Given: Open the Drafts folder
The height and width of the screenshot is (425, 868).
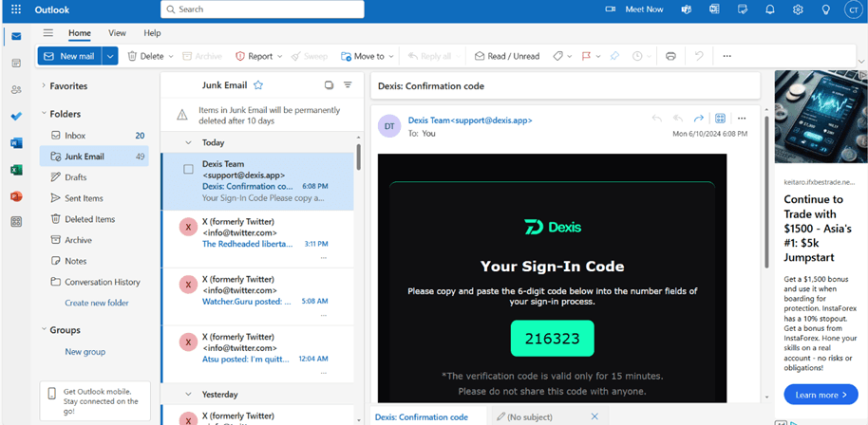Looking at the screenshot, I should [94, 177].
